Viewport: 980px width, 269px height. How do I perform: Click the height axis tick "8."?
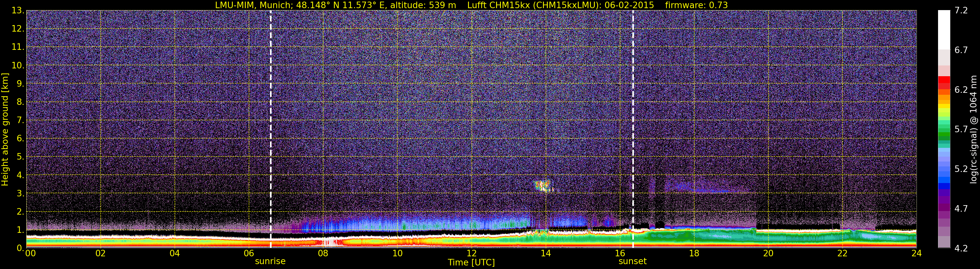tap(20, 102)
